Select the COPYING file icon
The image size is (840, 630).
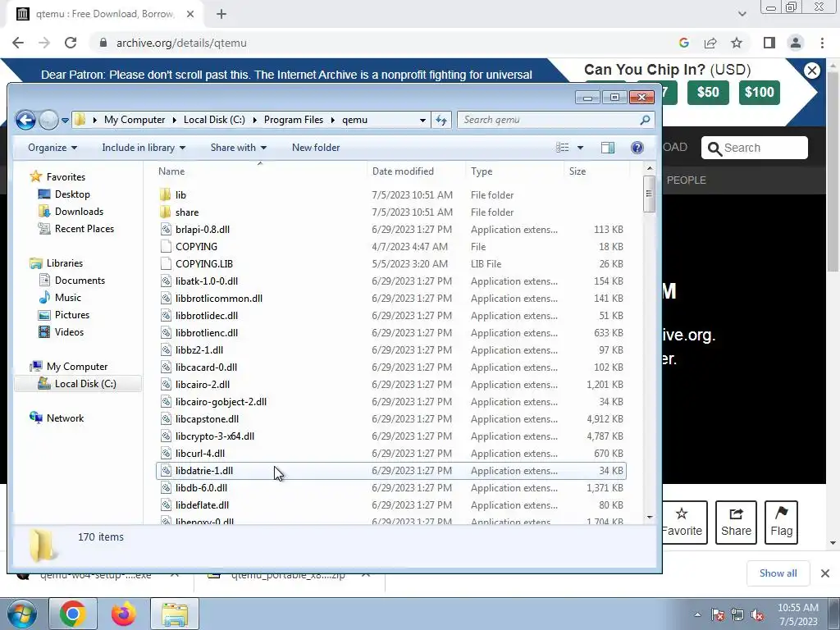click(166, 246)
